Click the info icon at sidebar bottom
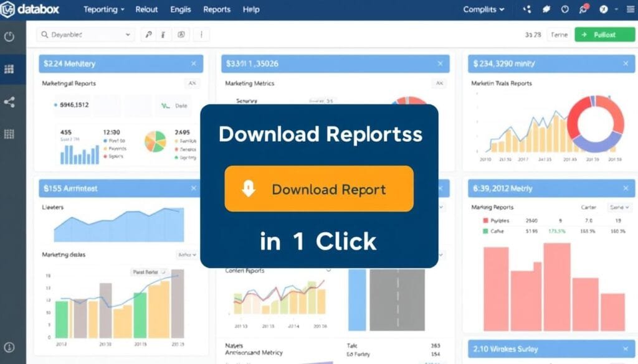638x364 pixels. point(9,348)
